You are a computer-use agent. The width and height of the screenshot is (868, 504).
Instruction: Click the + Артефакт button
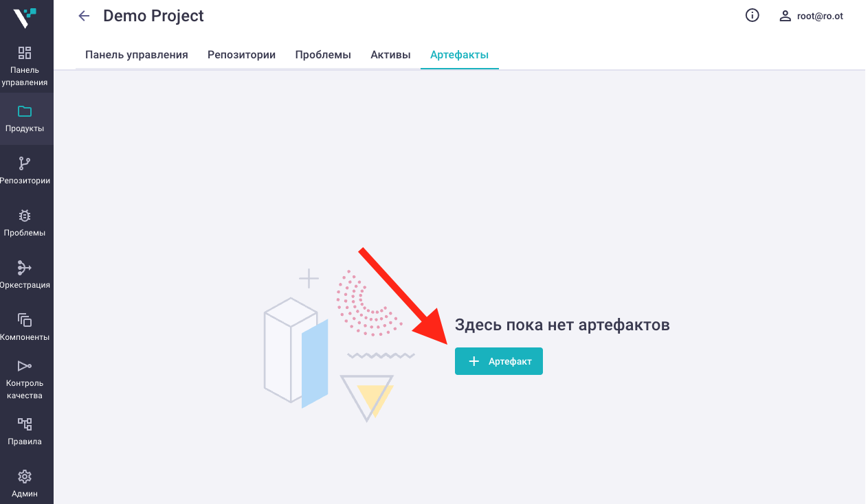[499, 361]
